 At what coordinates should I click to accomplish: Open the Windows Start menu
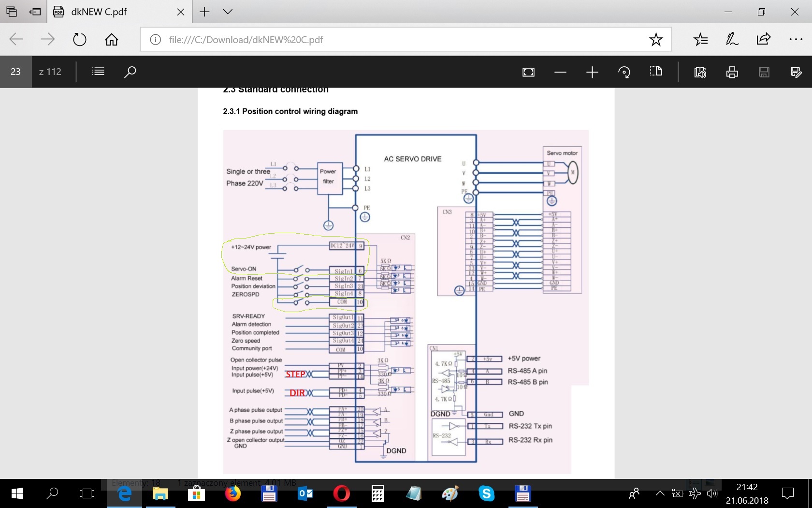coord(17,493)
